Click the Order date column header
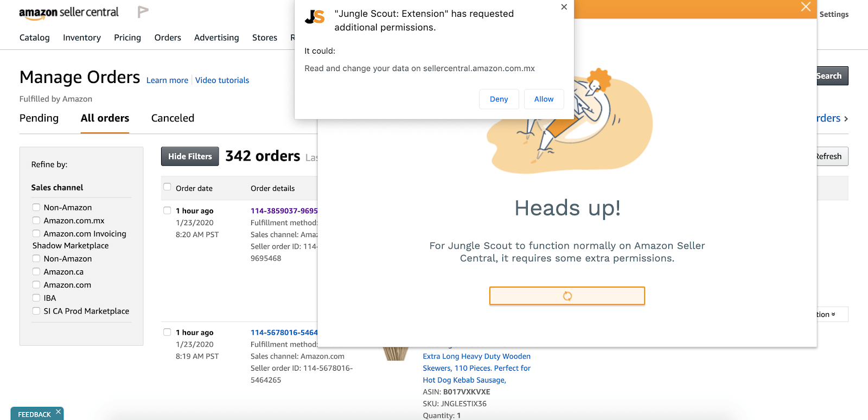Screen dimensions: 868x420 point(194,188)
